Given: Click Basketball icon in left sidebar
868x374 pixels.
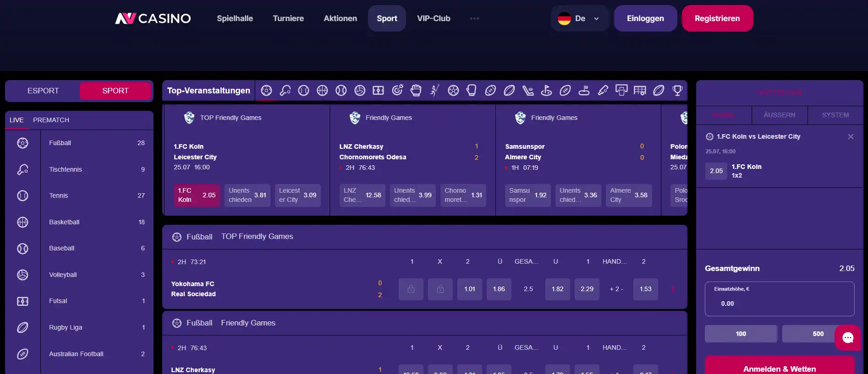Looking at the screenshot, I should pyautogui.click(x=22, y=222).
